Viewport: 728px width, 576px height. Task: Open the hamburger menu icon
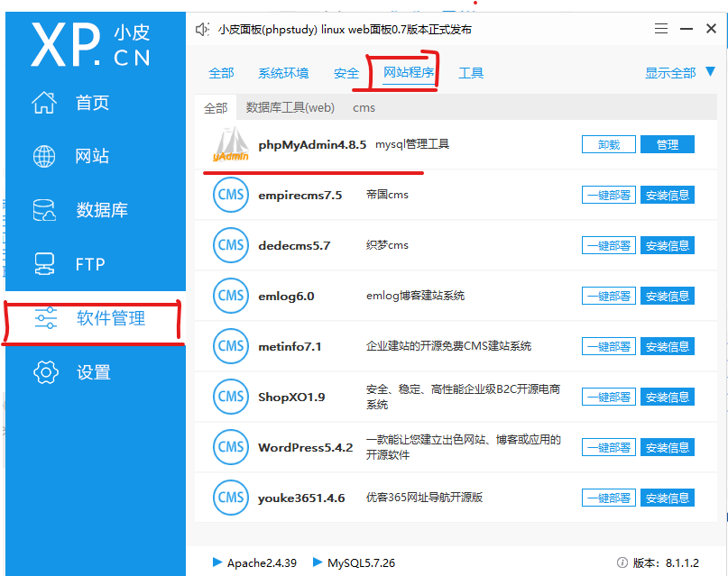pos(661,29)
